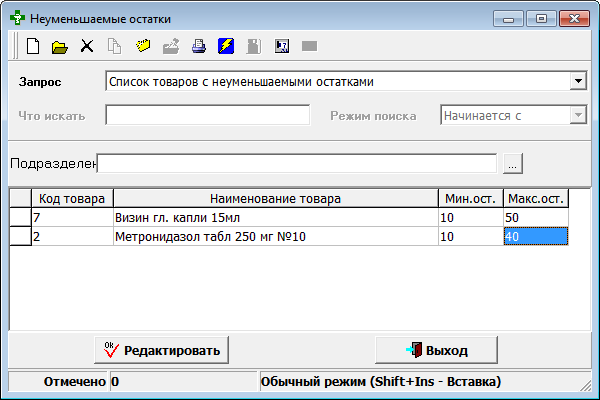The width and height of the screenshot is (600, 400).
Task: Click the printer toolbar icon
Action: (199, 46)
